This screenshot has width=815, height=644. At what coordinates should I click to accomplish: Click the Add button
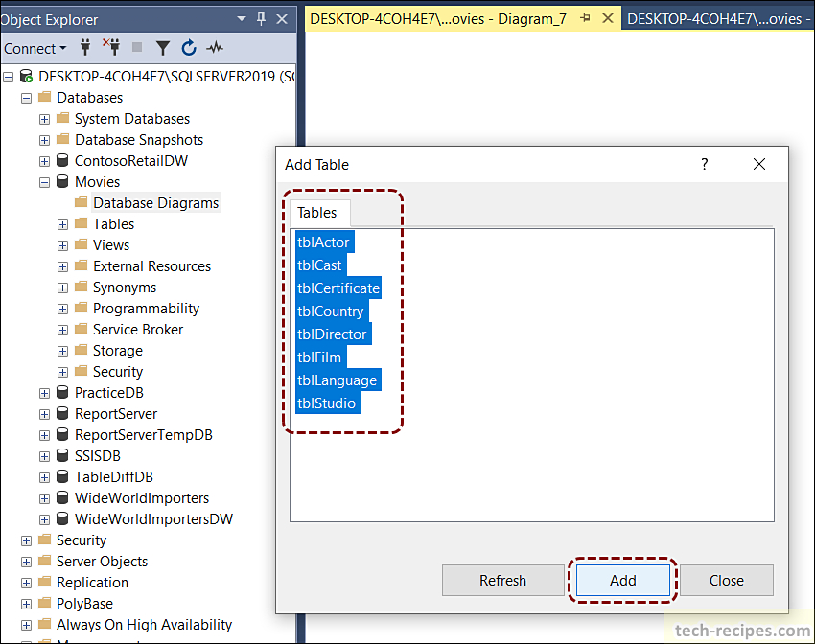tap(622, 581)
